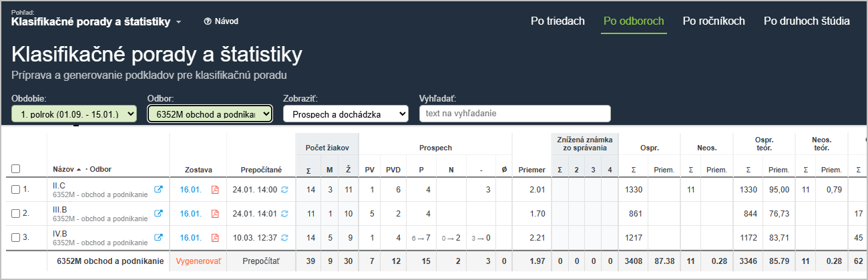
Task: Open the Obdobie period dropdown
Action: 74,114
